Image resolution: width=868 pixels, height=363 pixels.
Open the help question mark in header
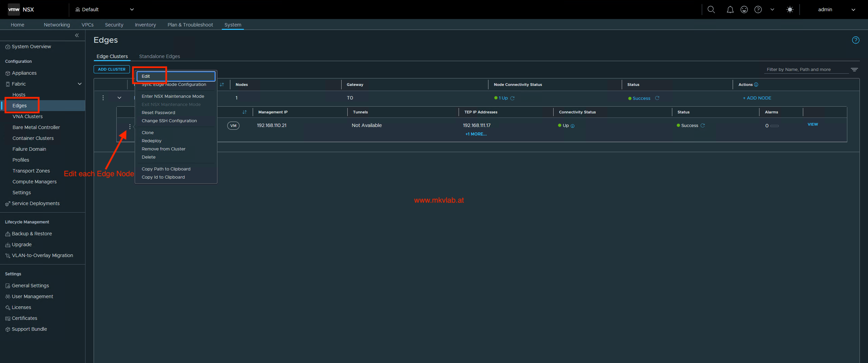click(758, 10)
